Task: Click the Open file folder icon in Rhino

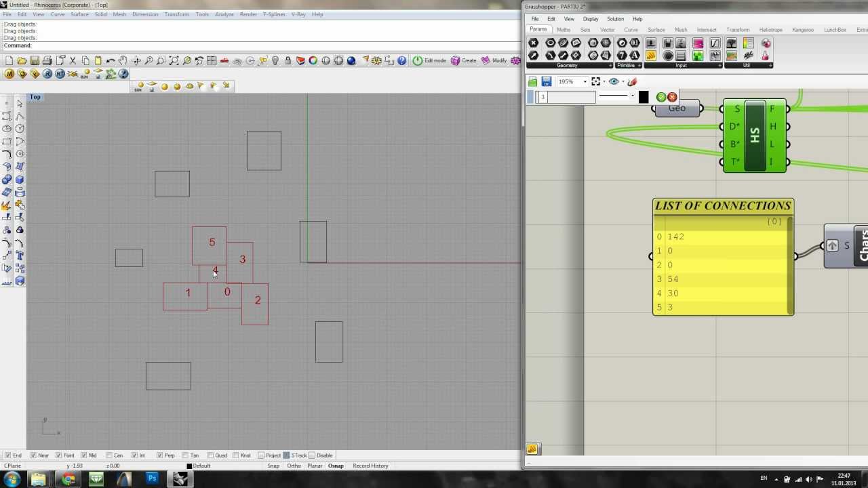Action: tap(22, 60)
